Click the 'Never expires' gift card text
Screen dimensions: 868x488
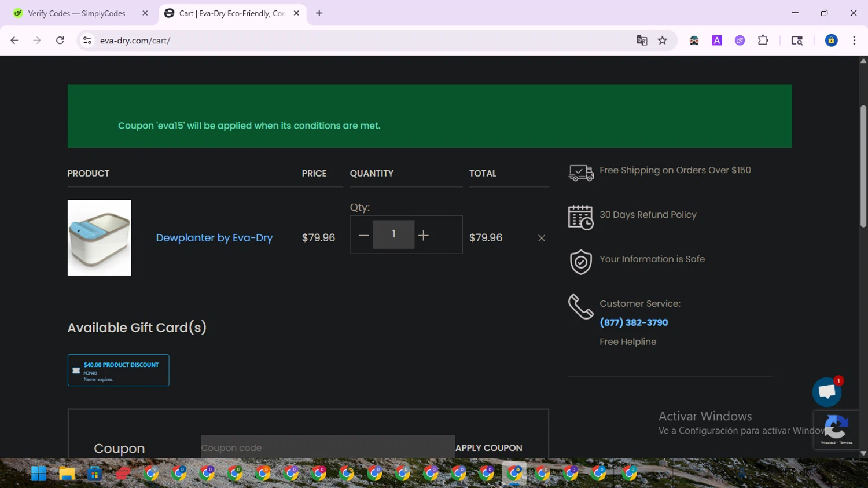click(98, 380)
